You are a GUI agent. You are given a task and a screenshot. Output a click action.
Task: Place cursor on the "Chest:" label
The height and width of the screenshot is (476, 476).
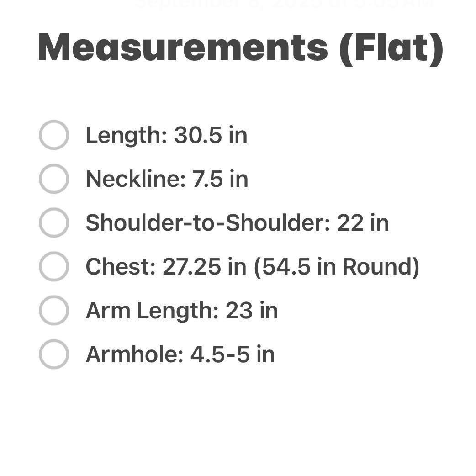click(121, 267)
